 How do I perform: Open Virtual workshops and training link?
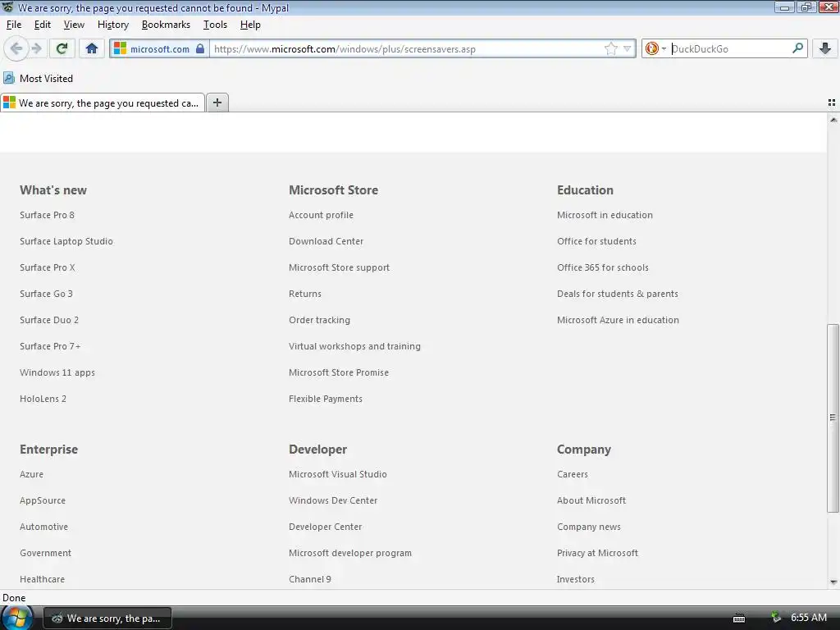point(354,346)
